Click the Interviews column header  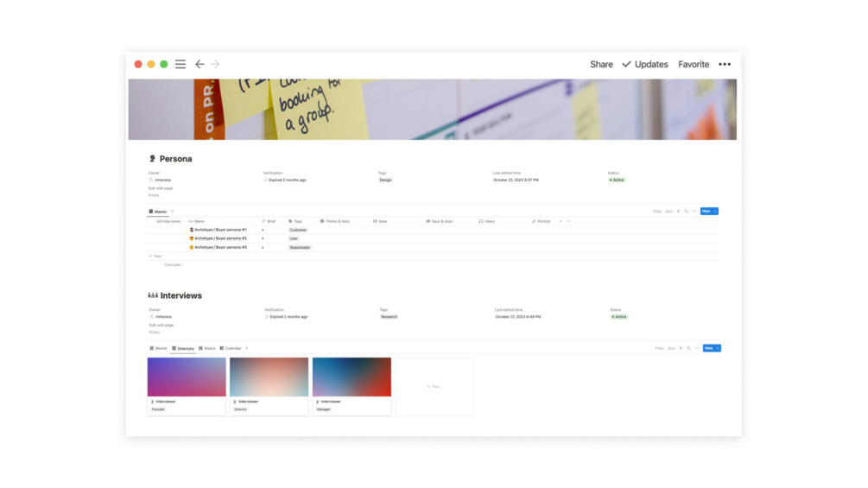click(x=168, y=221)
